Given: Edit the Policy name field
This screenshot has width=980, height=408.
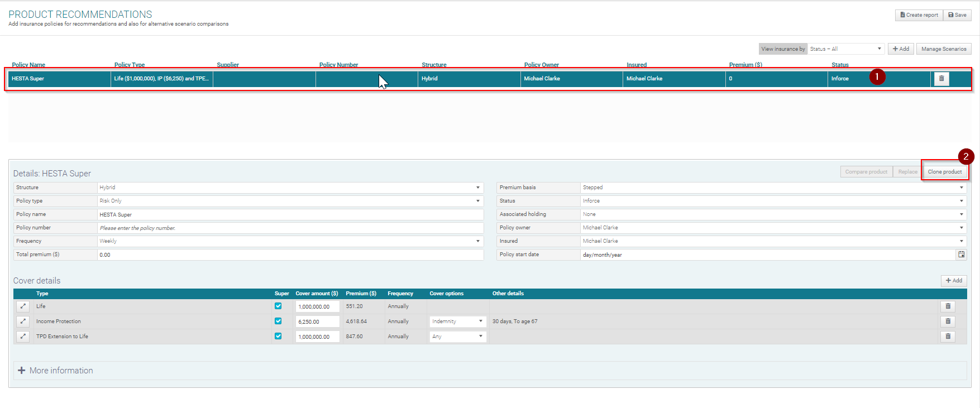Looking at the screenshot, I should [x=290, y=214].
